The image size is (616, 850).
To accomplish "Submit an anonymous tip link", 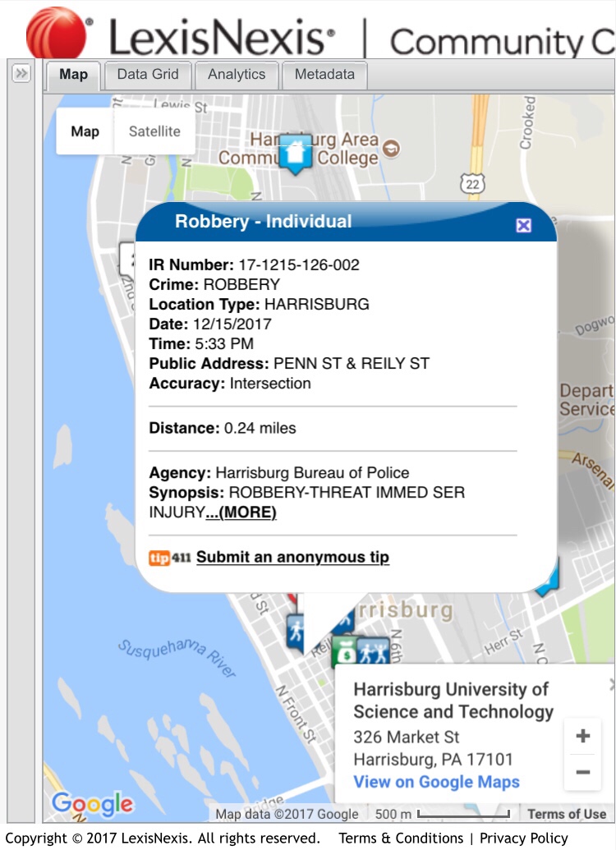I will (292, 558).
